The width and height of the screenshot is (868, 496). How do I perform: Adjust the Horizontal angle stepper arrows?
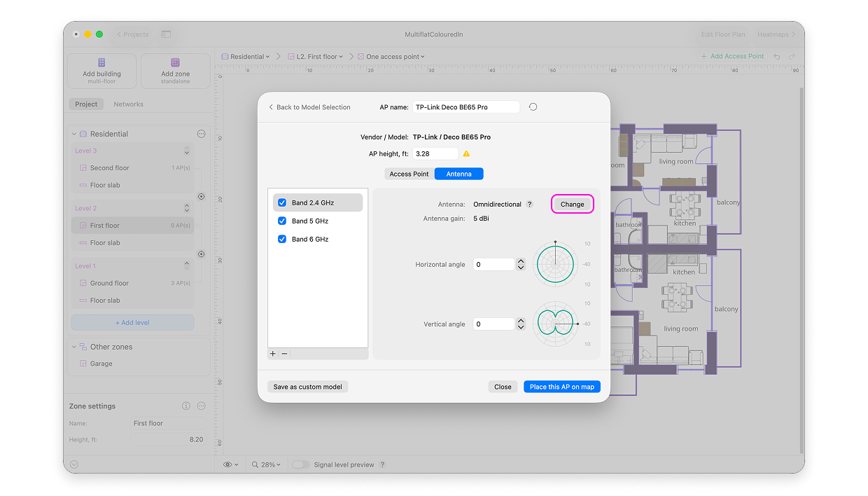(521, 265)
